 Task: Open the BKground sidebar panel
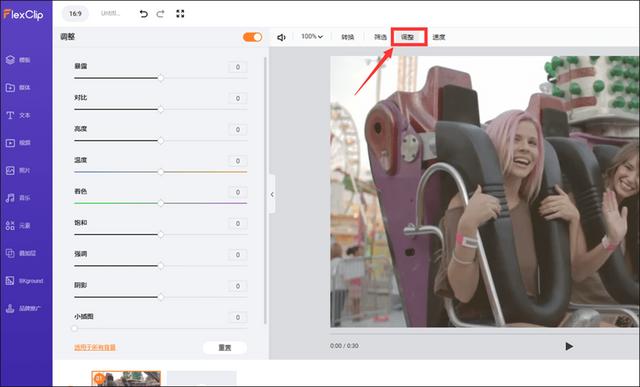24,281
